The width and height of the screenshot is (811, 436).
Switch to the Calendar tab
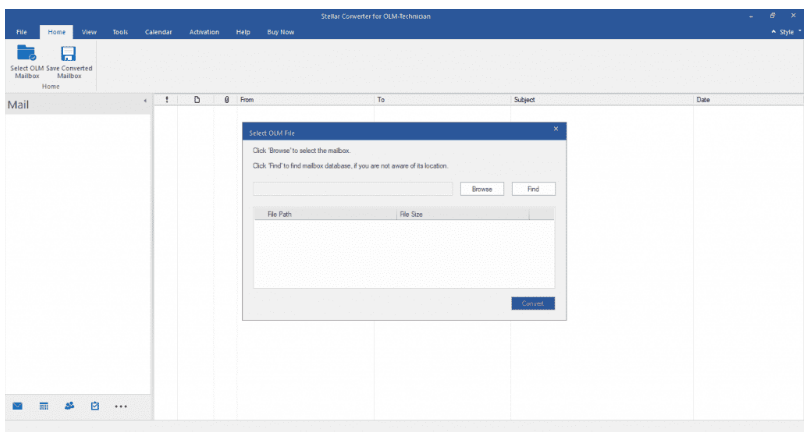pyautogui.click(x=158, y=32)
